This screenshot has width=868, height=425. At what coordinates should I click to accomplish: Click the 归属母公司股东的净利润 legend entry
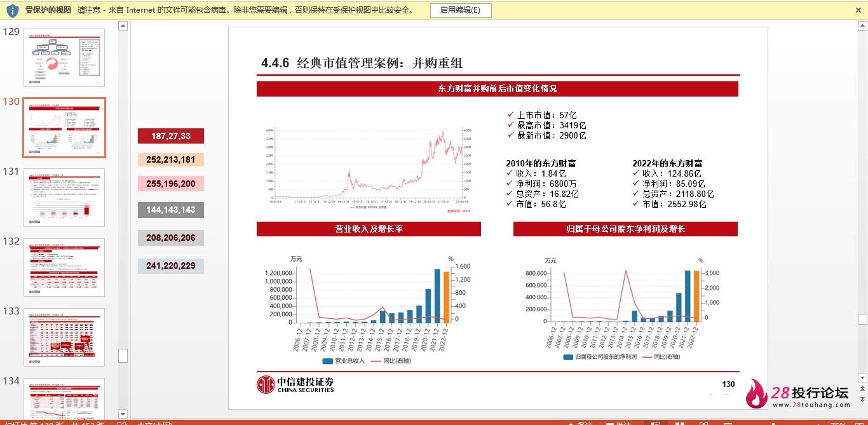tap(600, 357)
